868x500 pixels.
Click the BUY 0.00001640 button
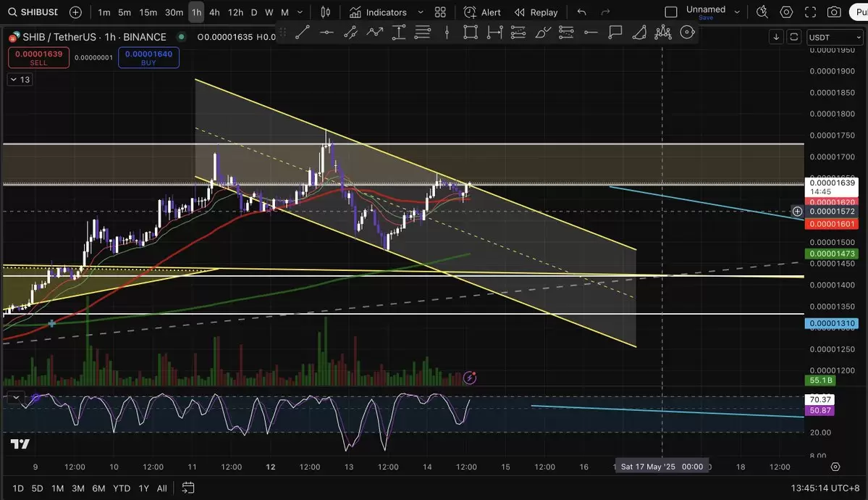[x=148, y=58]
